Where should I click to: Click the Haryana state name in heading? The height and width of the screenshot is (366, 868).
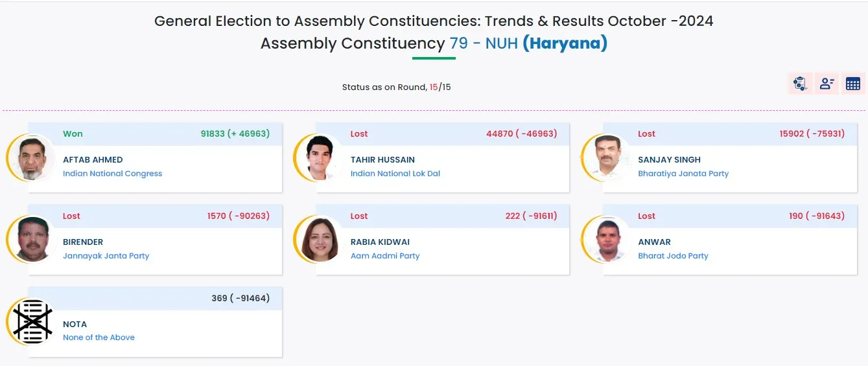tap(565, 43)
